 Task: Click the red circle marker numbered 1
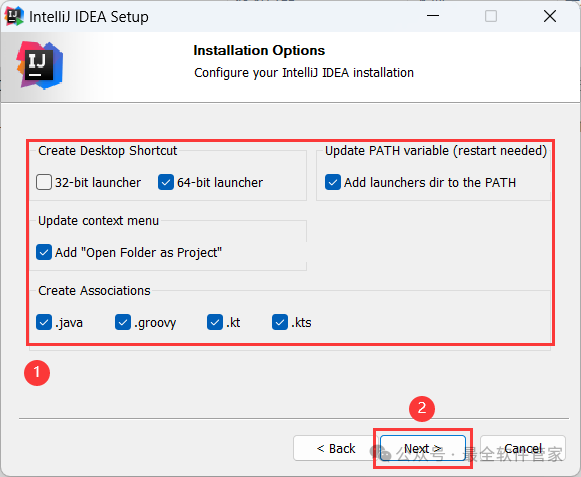click(x=37, y=372)
